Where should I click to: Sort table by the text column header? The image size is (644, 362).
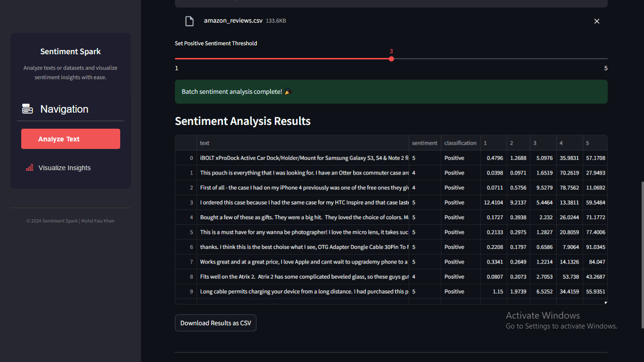303,143
